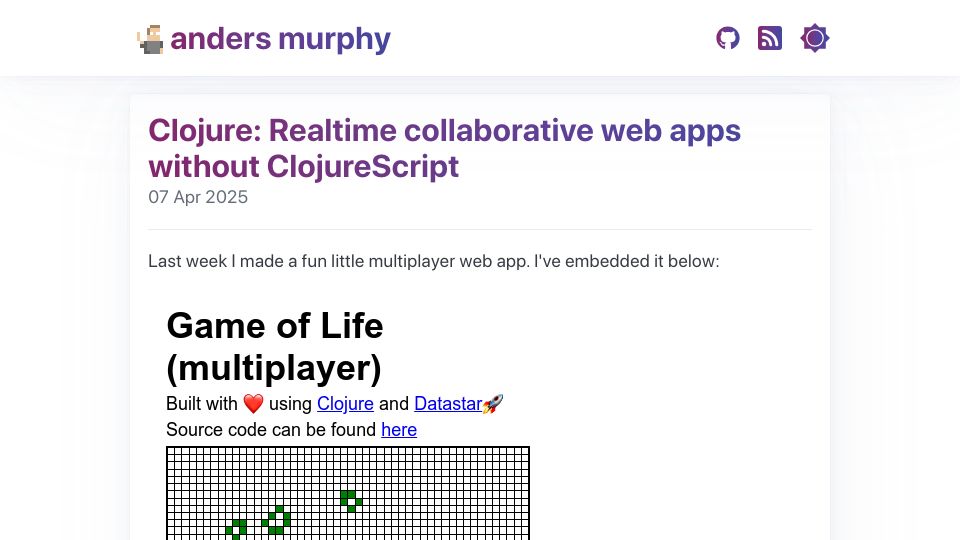The width and height of the screenshot is (960, 540).
Task: Click the Game of Life grid board
Action: tap(348, 493)
